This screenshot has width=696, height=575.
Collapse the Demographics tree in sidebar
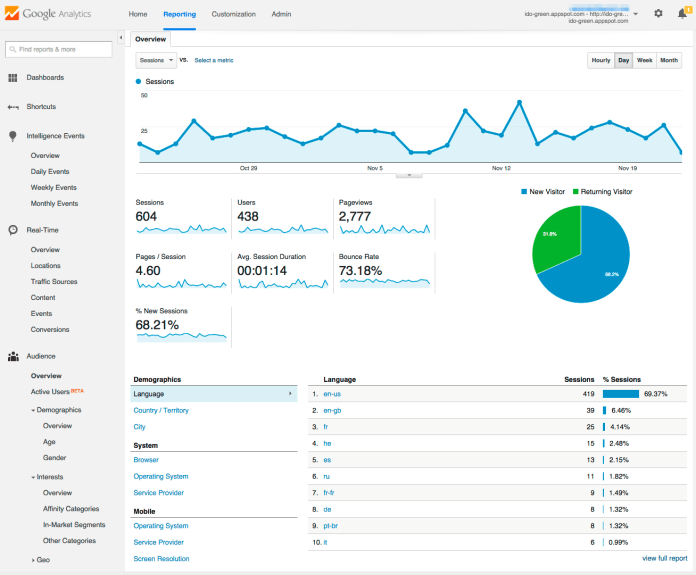click(x=33, y=410)
